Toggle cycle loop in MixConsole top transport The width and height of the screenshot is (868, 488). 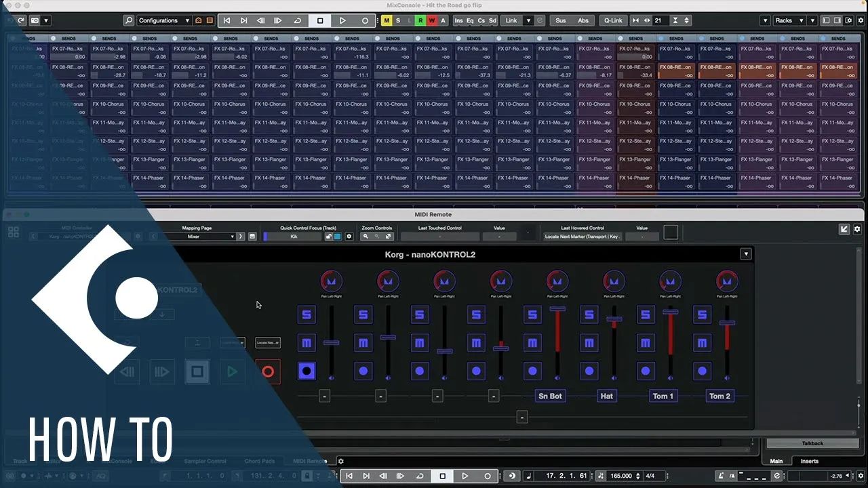pyautogui.click(x=297, y=20)
